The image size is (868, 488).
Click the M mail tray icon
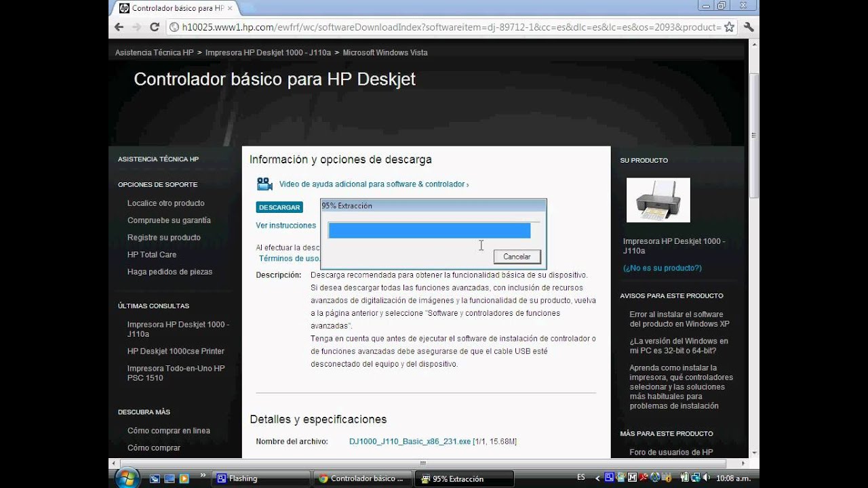(632, 479)
